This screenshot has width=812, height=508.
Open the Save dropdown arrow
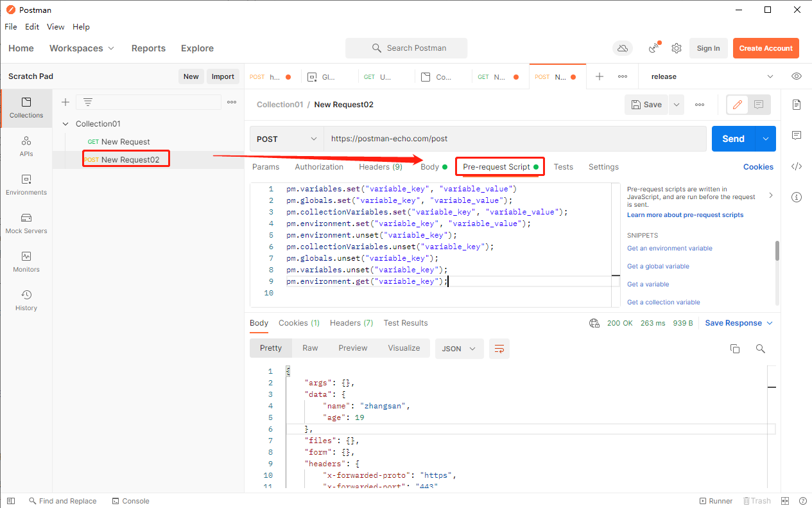677,105
